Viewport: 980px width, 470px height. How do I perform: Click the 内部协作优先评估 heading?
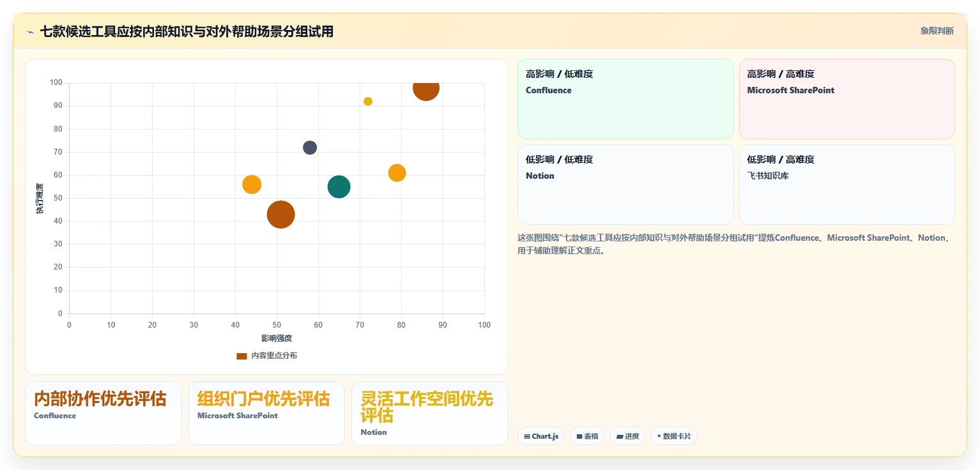[x=100, y=398]
